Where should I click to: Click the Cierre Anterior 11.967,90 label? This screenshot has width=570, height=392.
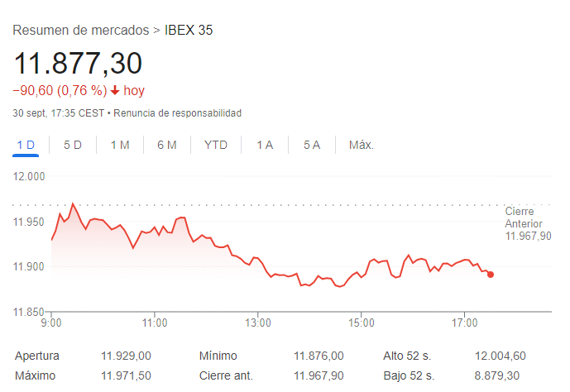[528, 224]
